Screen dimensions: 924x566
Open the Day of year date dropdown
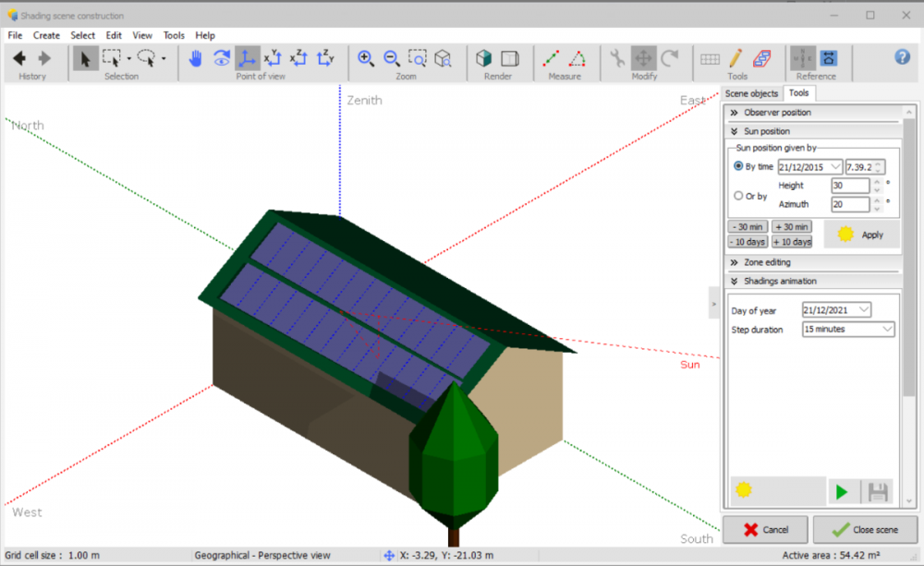click(x=837, y=310)
